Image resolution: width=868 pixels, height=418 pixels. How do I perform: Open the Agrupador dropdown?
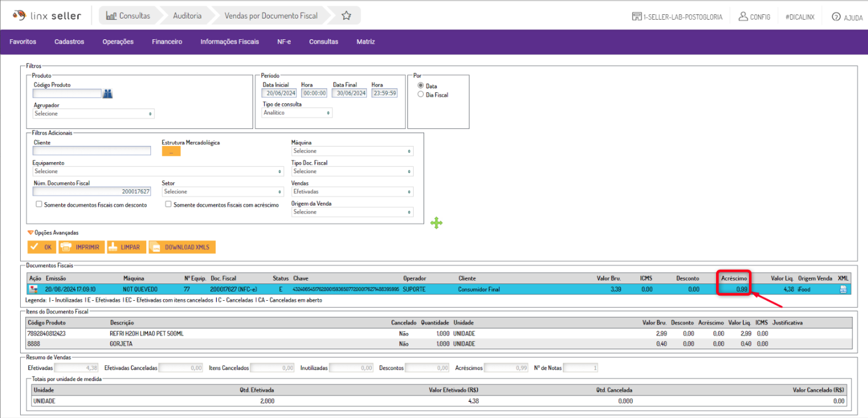point(94,114)
